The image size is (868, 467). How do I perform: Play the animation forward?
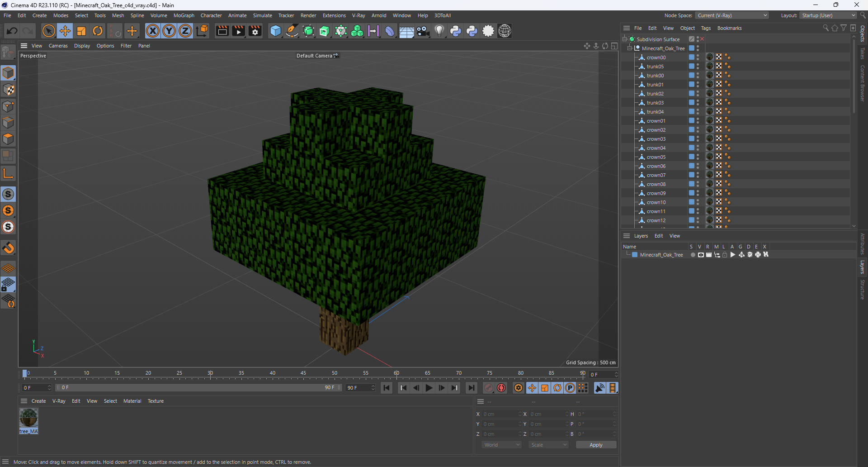click(x=429, y=388)
